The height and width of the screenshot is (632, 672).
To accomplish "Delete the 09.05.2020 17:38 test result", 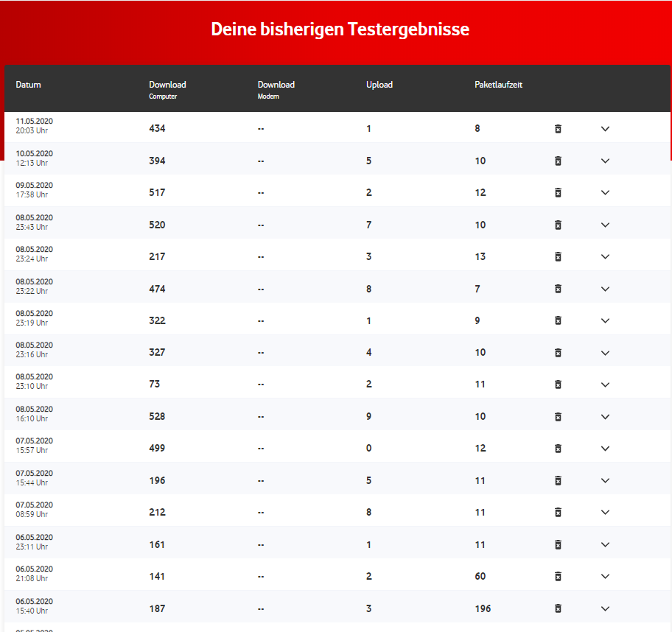I will [x=558, y=193].
